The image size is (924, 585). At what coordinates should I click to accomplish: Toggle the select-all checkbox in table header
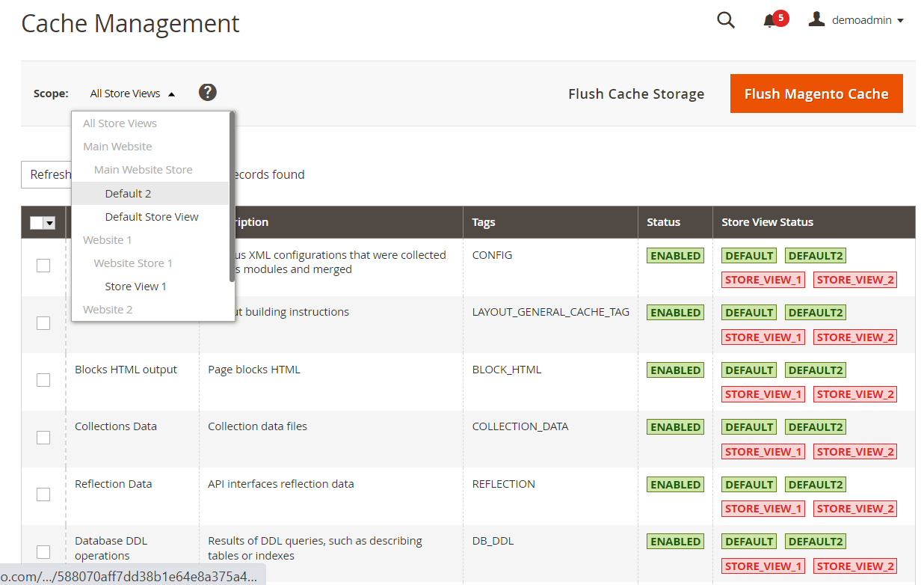click(x=37, y=222)
